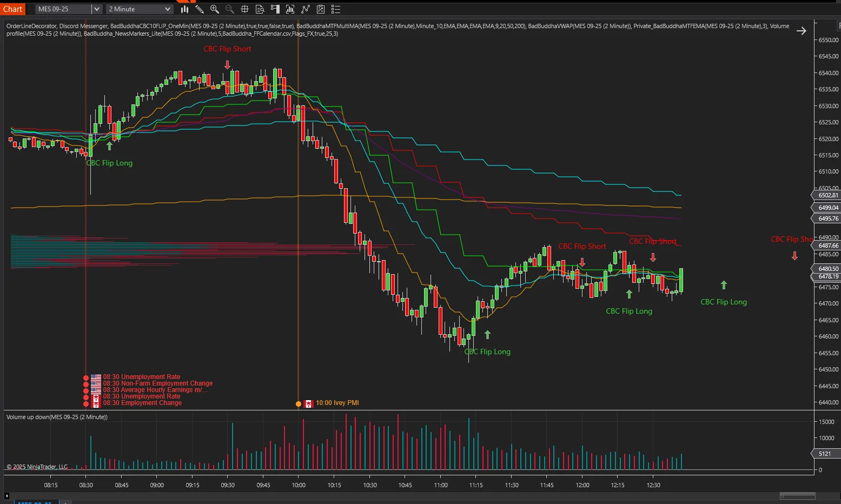This screenshot has height=504, width=841.
Task: Open the 2 Minute interval dropdown
Action: tap(140, 9)
